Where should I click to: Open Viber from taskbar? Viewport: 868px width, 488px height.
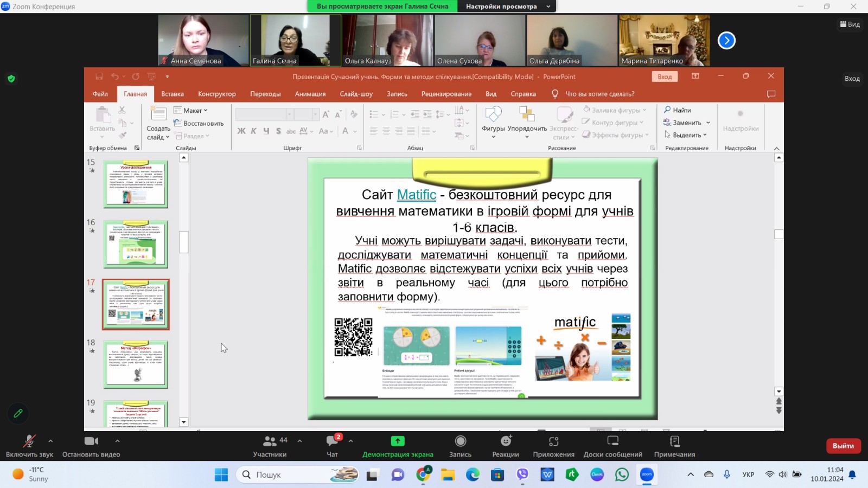point(522,475)
